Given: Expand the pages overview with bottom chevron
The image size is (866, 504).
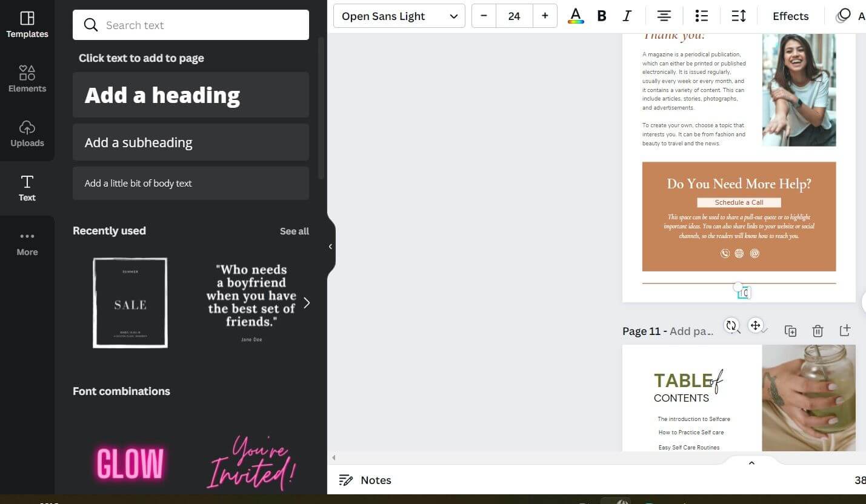Looking at the screenshot, I should click(751, 462).
